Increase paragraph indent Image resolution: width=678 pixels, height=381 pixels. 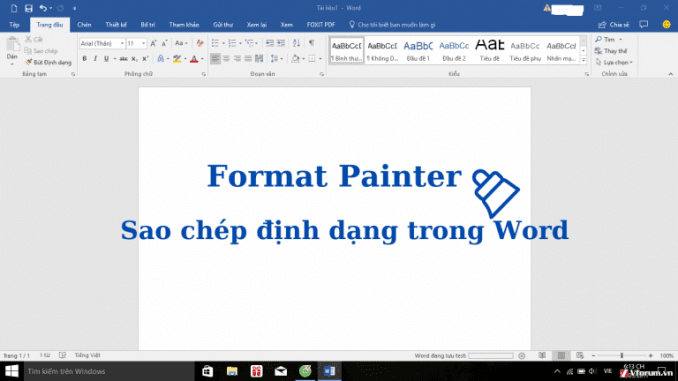(281, 43)
